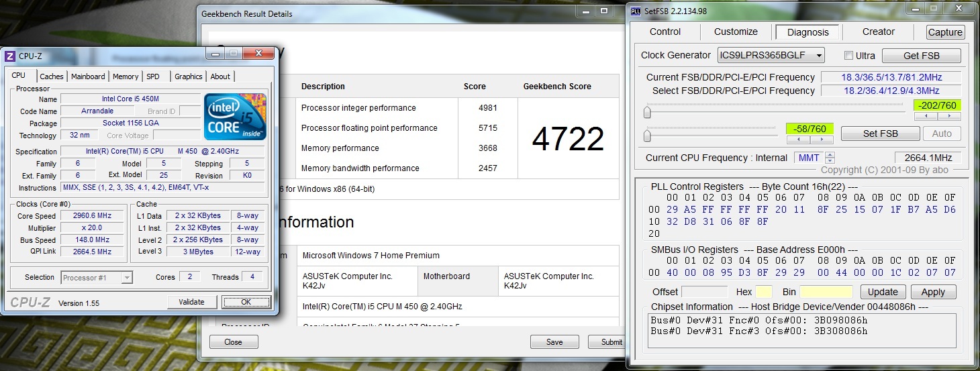Viewport: 980px width, 371px height.
Task: Click the Get FSB button
Action: point(922,56)
